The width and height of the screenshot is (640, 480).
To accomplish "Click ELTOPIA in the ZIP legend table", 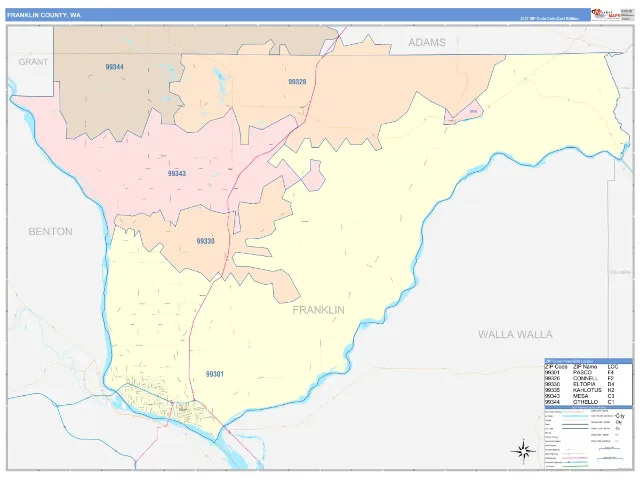I will click(584, 384).
